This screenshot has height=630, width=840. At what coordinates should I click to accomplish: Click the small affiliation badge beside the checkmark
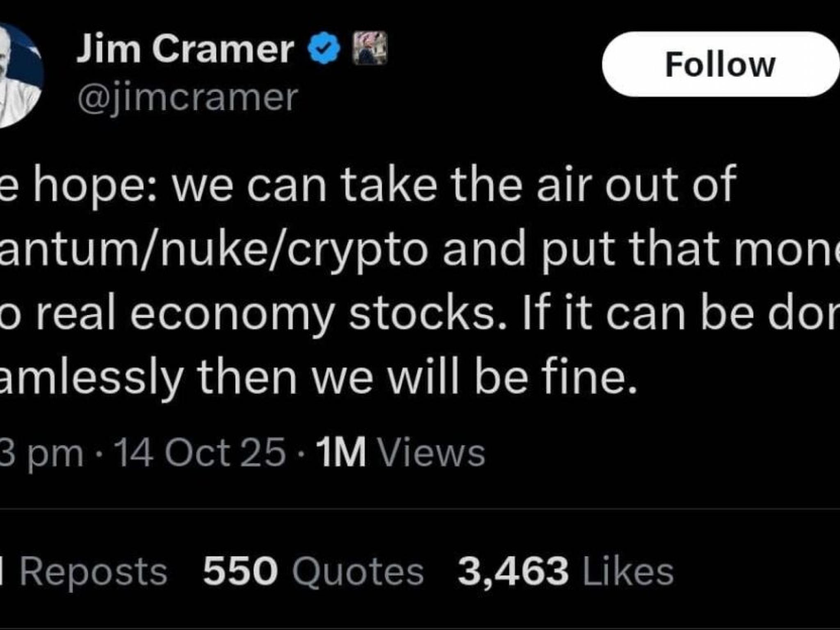coord(370,48)
